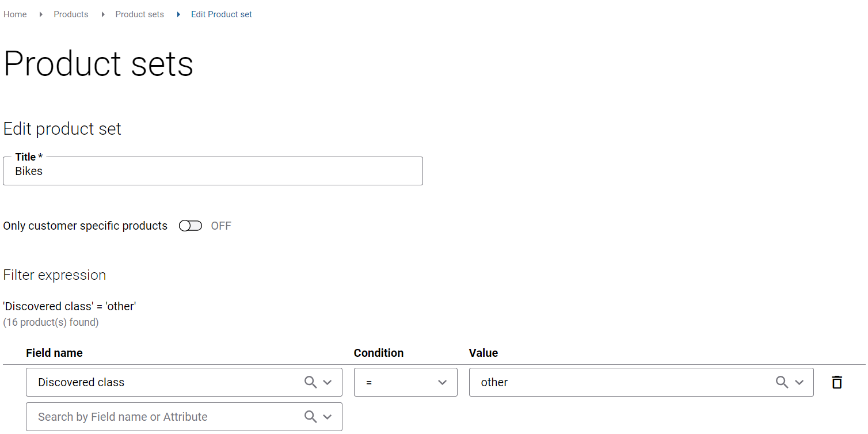The height and width of the screenshot is (434, 868).
Task: Click the Product sets page title
Action: coord(98,63)
